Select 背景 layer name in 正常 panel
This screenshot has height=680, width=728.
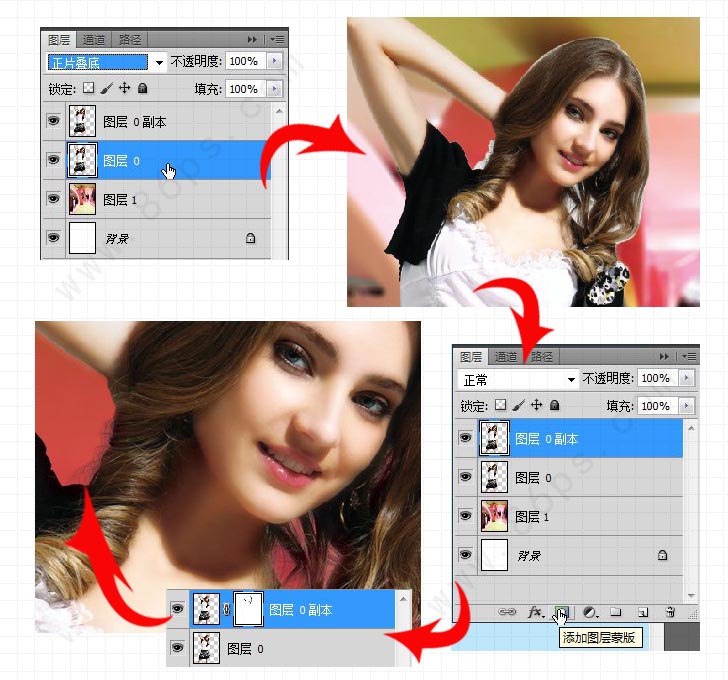[529, 556]
